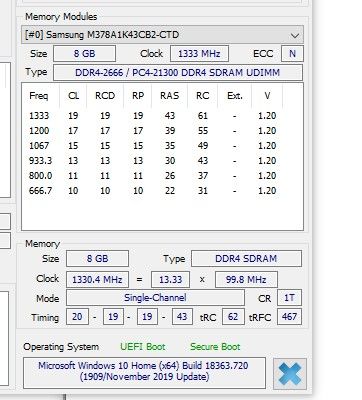Click the Timing value 20 box
The height and width of the screenshot is (400, 362).
pyautogui.click(x=77, y=317)
